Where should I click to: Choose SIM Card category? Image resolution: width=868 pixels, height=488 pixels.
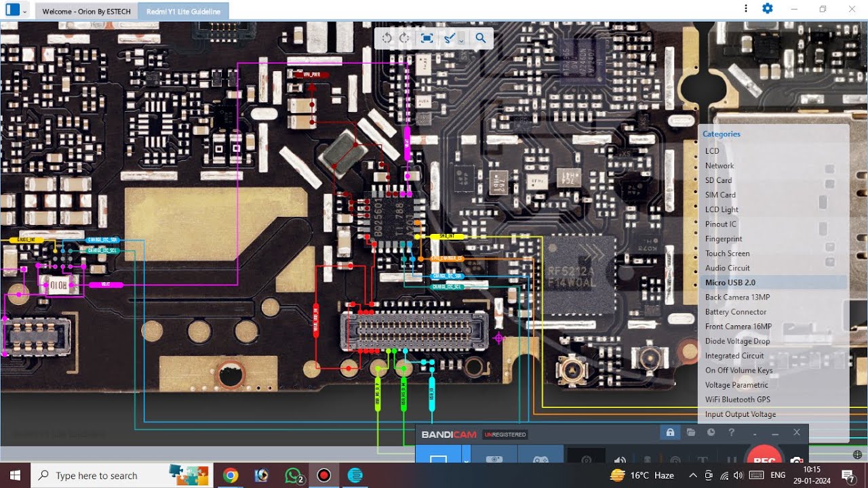click(x=720, y=195)
